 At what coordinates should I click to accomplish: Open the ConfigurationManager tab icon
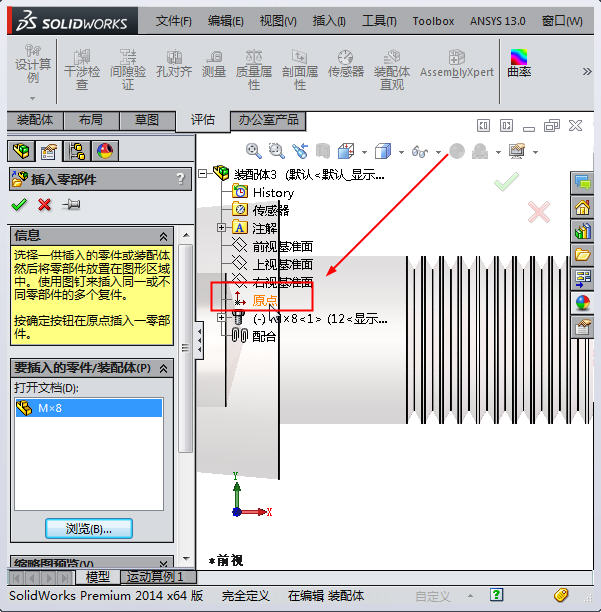click(76, 151)
